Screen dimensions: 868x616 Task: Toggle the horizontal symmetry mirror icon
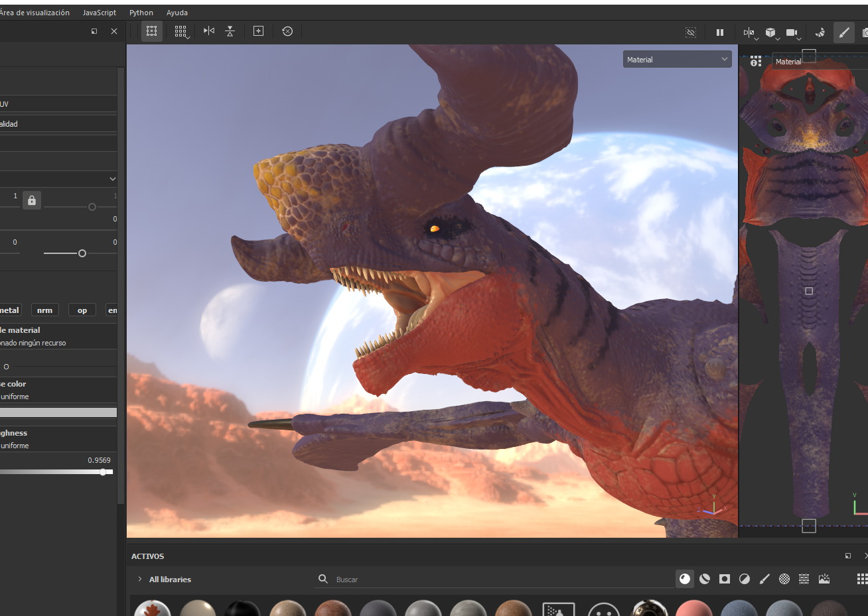click(x=209, y=31)
